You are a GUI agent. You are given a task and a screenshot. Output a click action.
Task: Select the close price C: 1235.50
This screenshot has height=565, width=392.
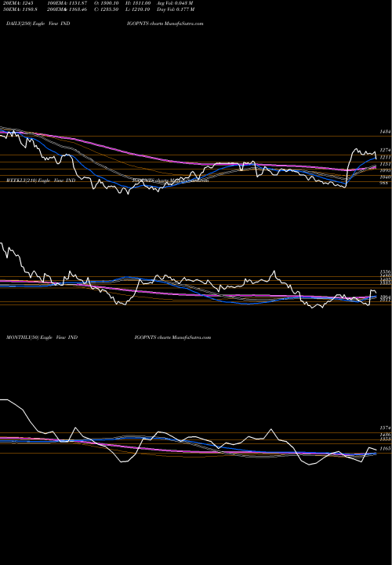[107, 9]
